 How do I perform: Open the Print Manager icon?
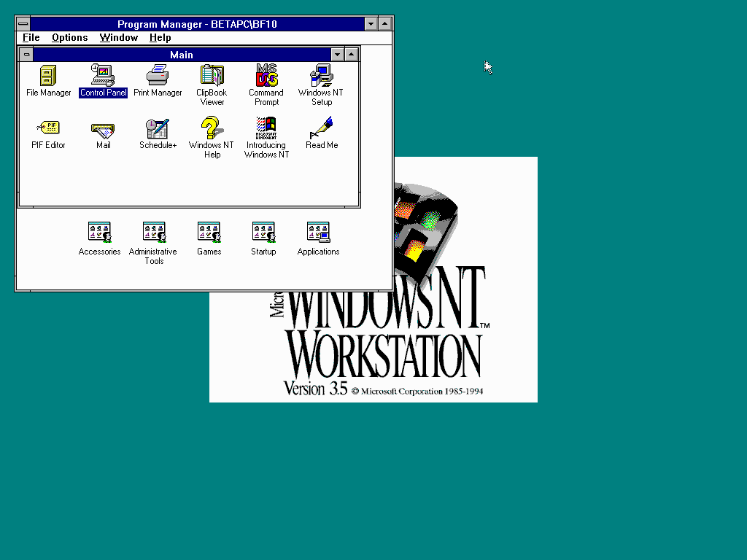click(x=158, y=76)
